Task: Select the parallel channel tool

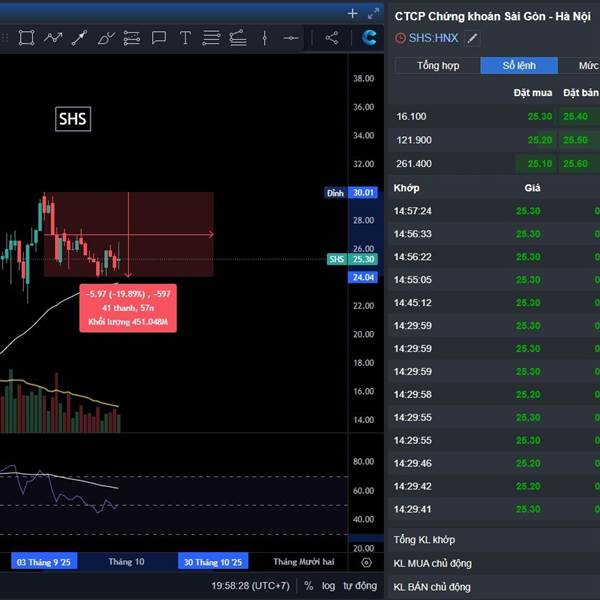Action: pyautogui.click(x=132, y=38)
